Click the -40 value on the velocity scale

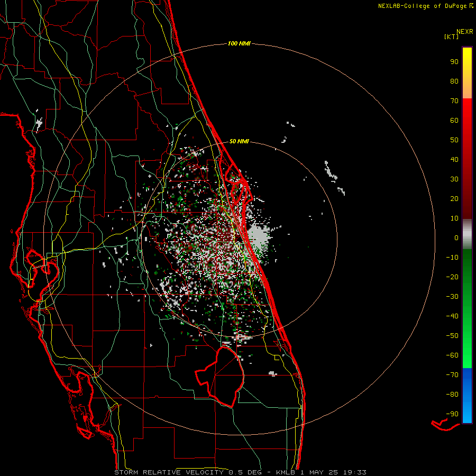[x=452, y=316]
